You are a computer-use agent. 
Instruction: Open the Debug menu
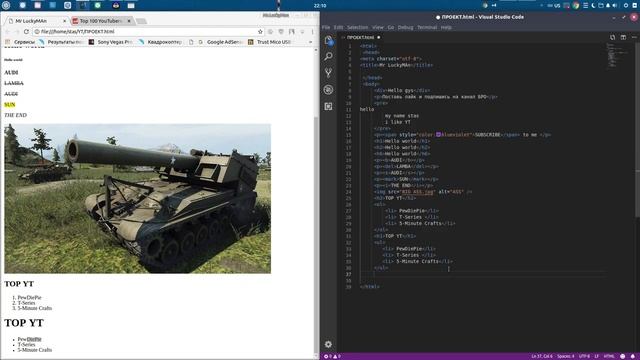pos(405,27)
